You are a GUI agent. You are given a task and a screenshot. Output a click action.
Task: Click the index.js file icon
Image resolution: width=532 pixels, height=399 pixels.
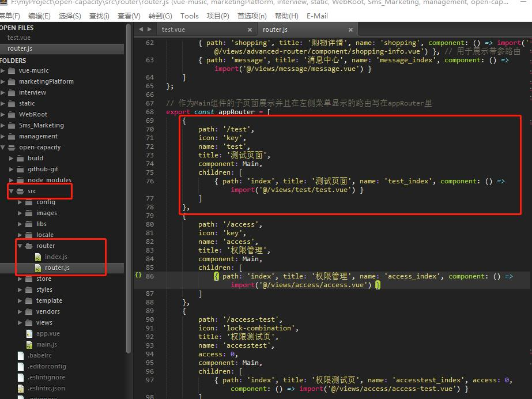[x=38, y=257]
